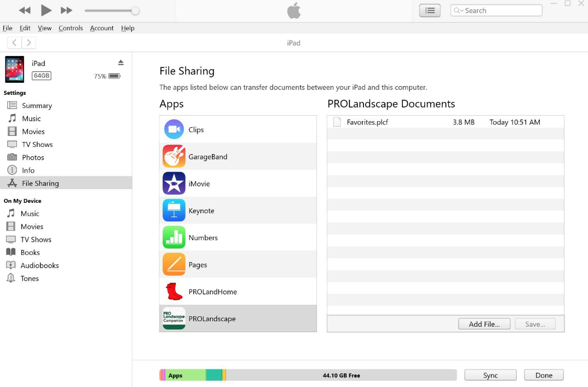Click the Favorites.plcf file icon
The width and height of the screenshot is (588, 387).
pyautogui.click(x=337, y=122)
